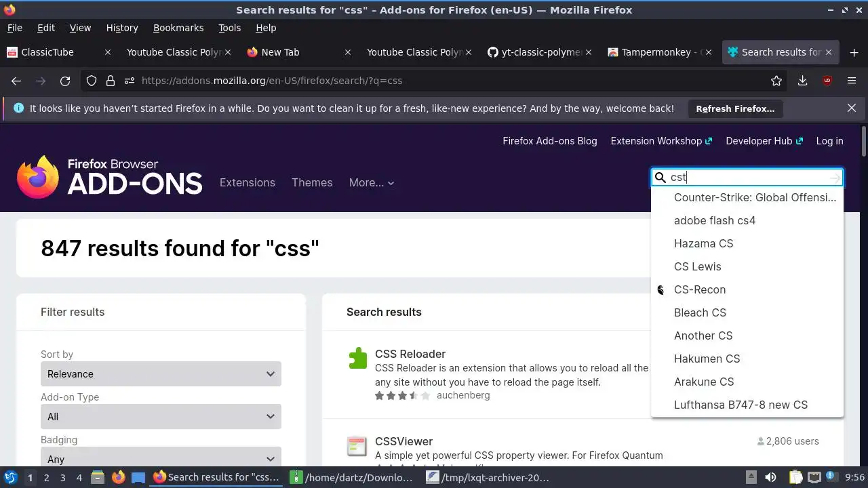Launch Firefox from the taskbar quick launch
Viewport: 868px width, 488px height.
(118, 477)
